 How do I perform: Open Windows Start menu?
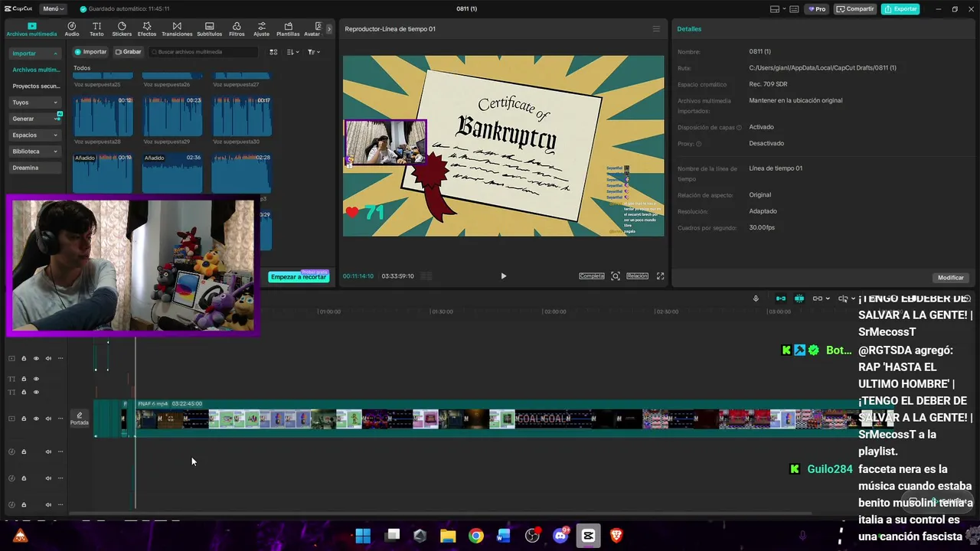(x=363, y=536)
